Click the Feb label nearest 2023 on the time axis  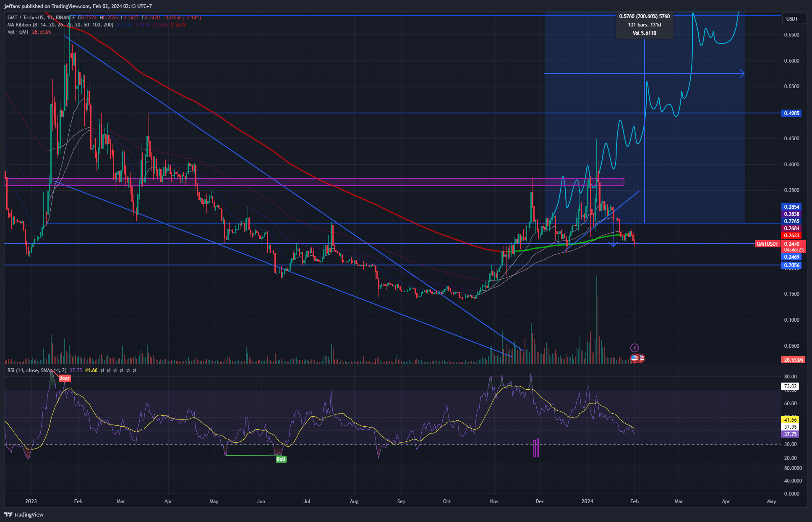[78, 501]
